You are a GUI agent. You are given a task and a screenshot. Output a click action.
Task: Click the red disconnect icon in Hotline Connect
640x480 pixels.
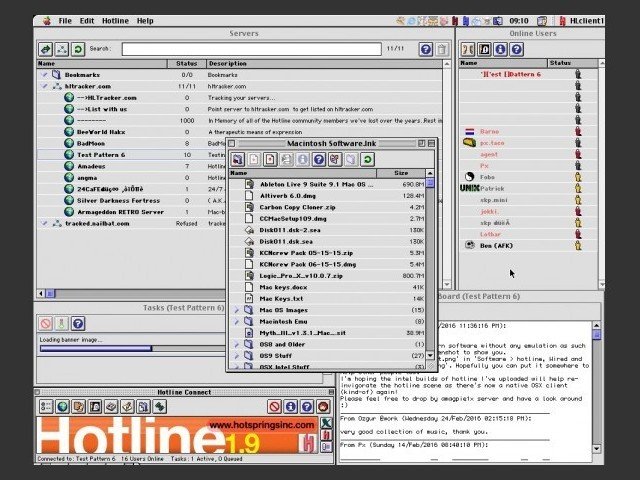[274, 407]
